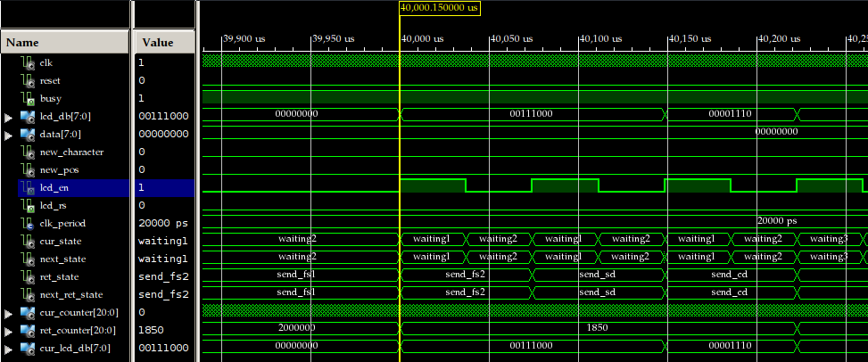Click the clk_period constant icon
Viewport: 868px width, 362px height.
click(27, 223)
